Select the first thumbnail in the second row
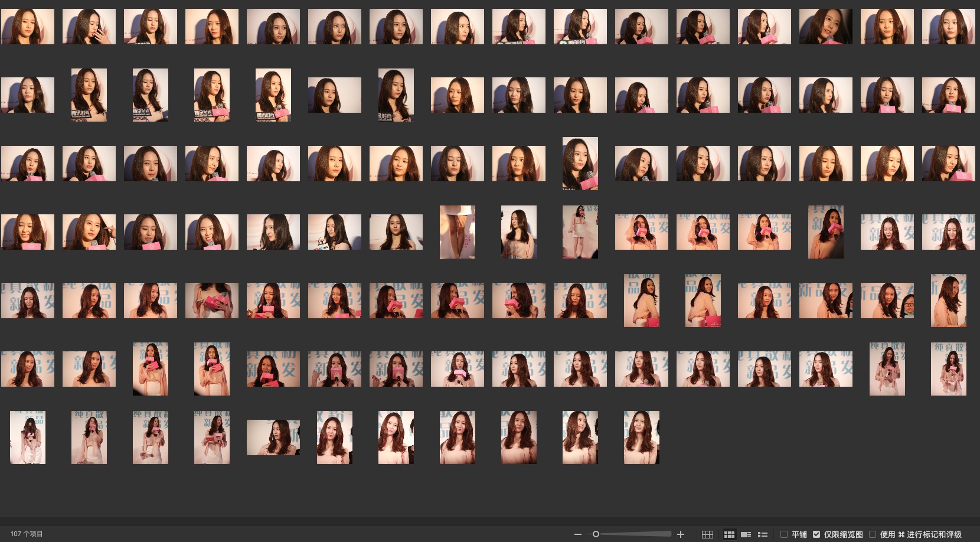Viewport: 980px width, 542px height. click(28, 95)
